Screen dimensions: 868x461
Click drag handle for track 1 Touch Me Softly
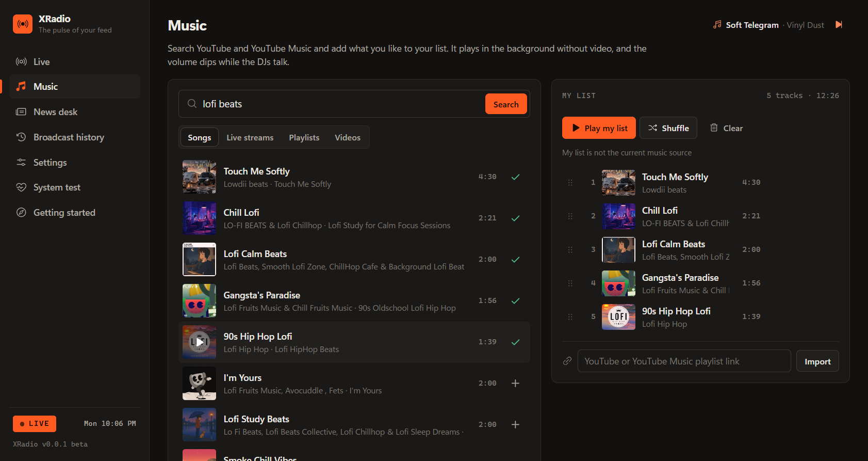570,183
